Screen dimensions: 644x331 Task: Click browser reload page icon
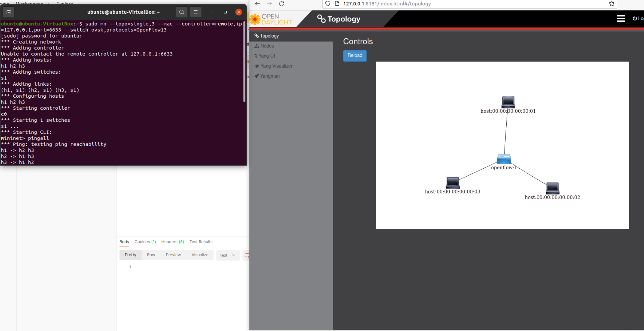click(282, 4)
